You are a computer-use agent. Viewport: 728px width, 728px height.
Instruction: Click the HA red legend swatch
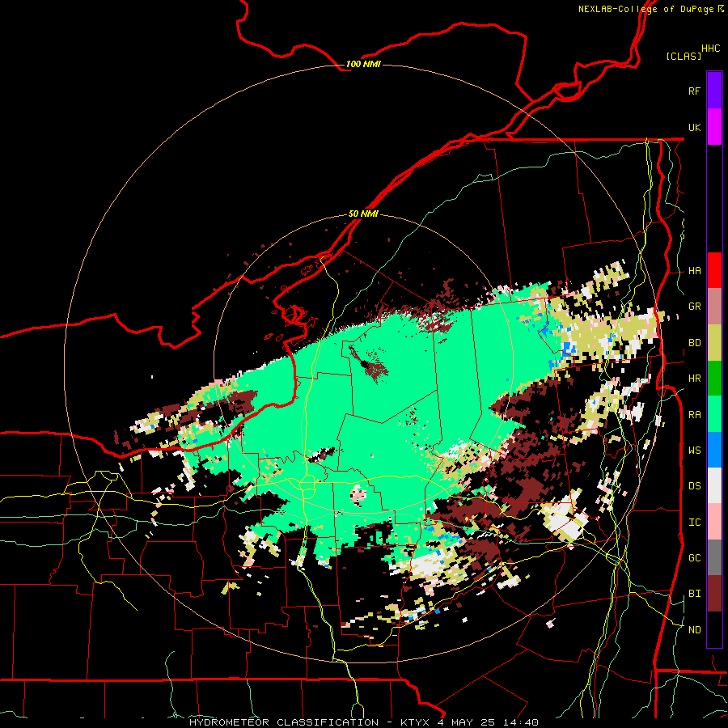pos(714,270)
